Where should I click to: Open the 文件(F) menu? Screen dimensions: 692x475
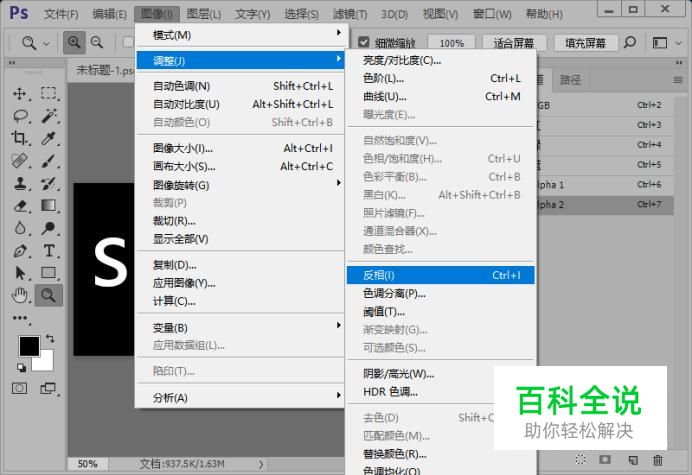tap(61, 14)
